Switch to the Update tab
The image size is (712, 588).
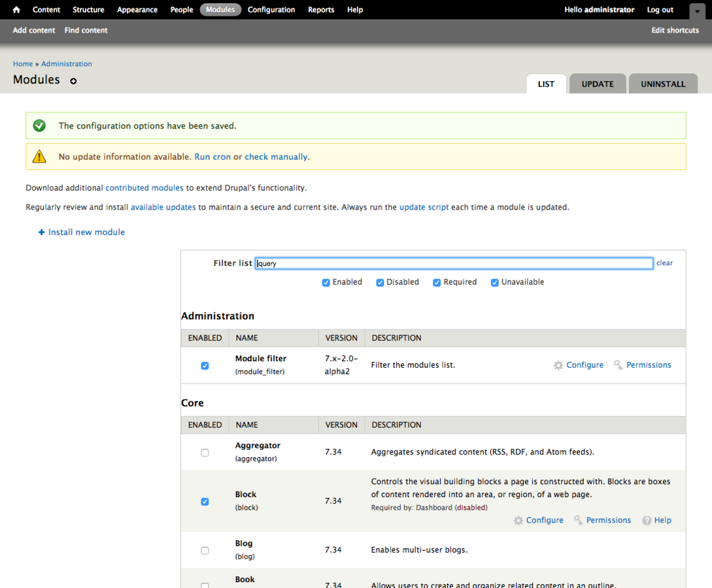tap(598, 84)
